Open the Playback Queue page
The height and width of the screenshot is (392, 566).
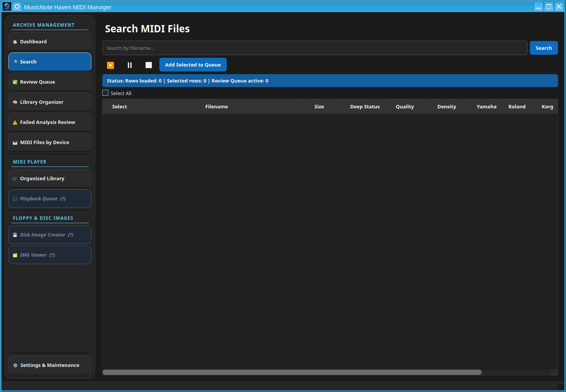pyautogui.click(x=50, y=199)
